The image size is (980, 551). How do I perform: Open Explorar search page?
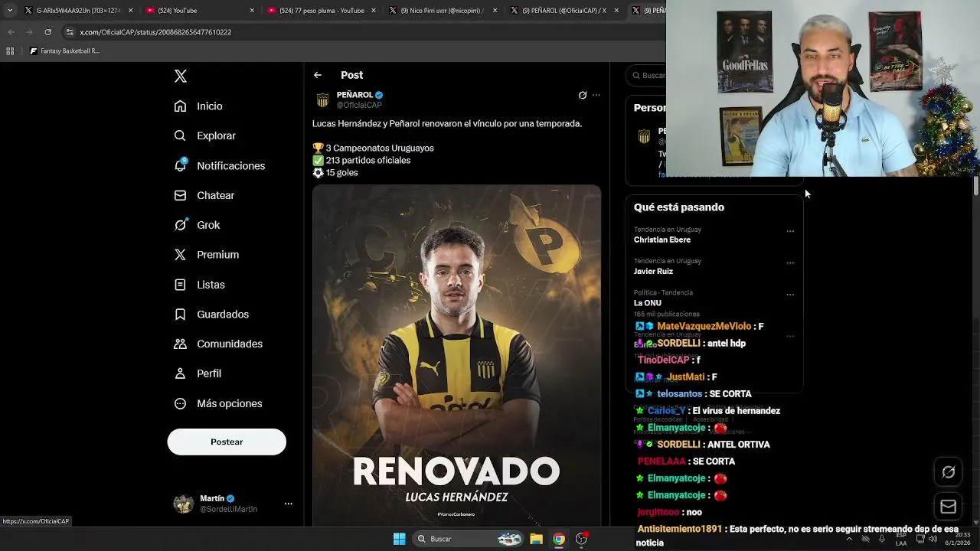pos(204,135)
